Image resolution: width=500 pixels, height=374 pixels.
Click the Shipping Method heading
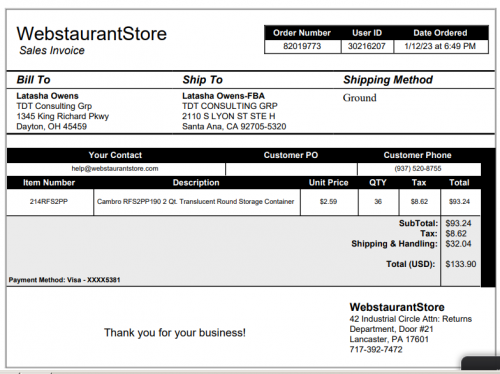(x=388, y=80)
